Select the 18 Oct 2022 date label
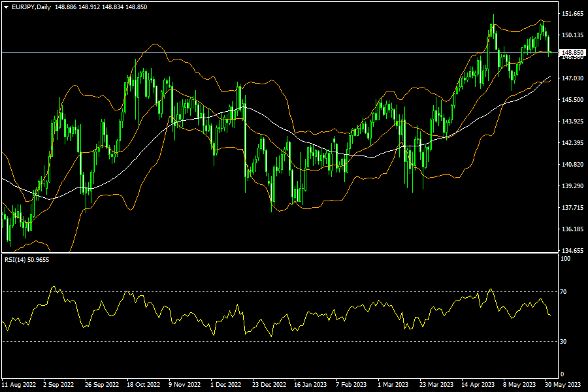The height and width of the screenshot is (392, 588). click(x=143, y=385)
